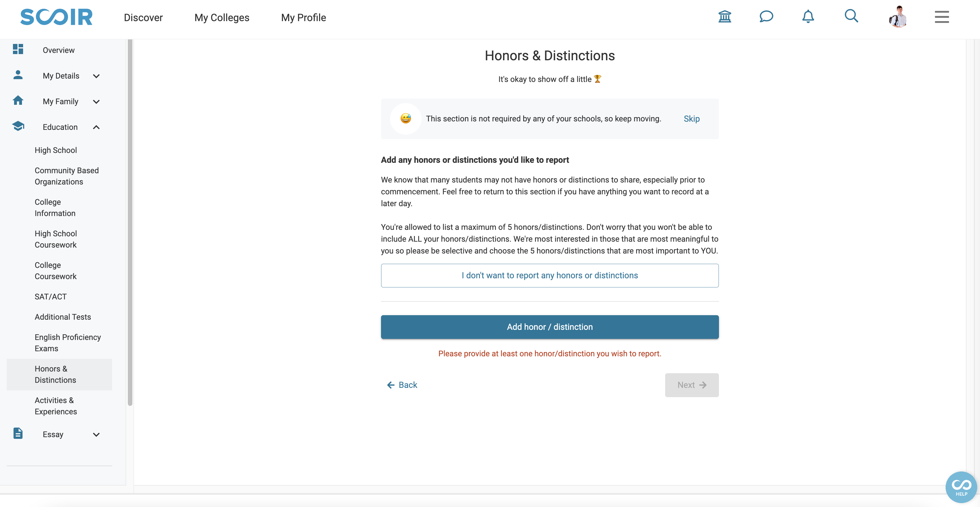Click the Back arrow icon
The image size is (980, 507).
point(390,385)
